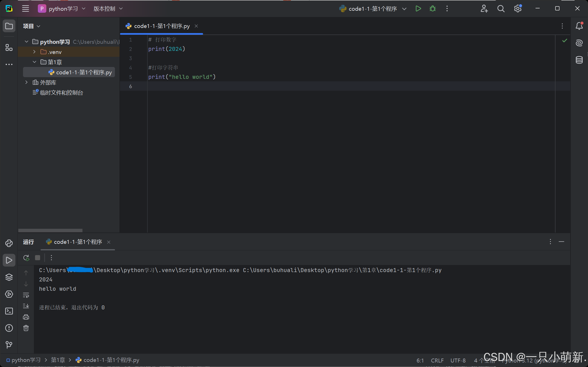Screen dimensions: 588x367
Task: Click the UTF-8 encoding in the status bar
Action: coord(458,361)
